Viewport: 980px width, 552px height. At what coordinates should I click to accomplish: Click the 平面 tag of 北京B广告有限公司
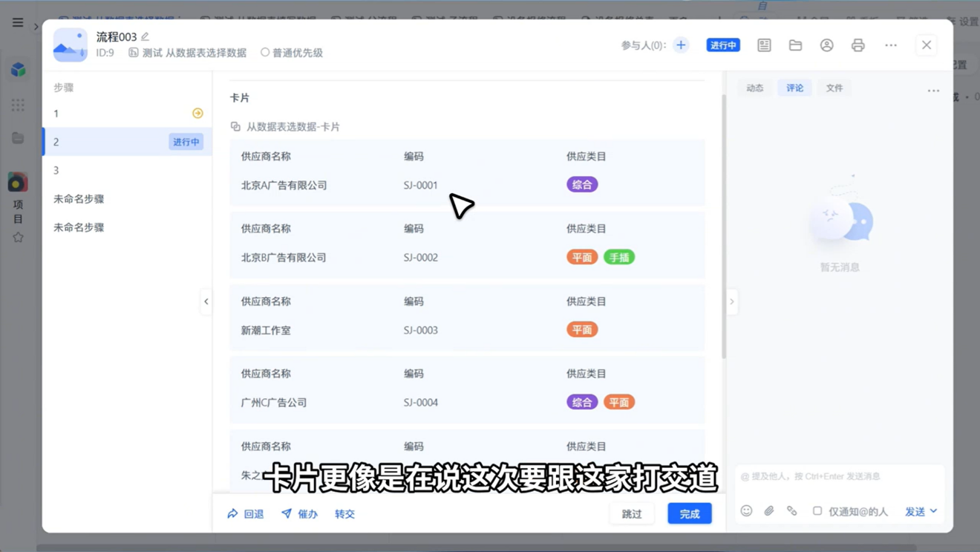coord(582,258)
